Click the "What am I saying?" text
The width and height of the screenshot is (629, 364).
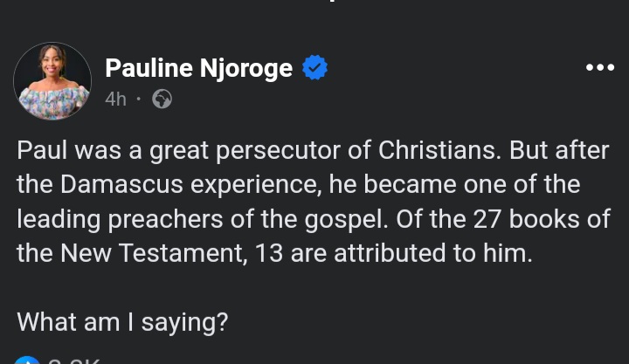[x=122, y=321]
